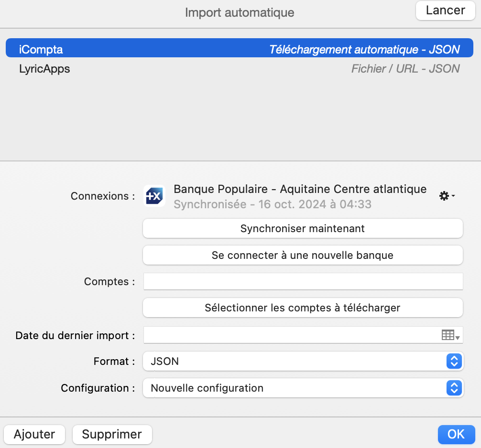This screenshot has width=481, height=448.
Task: Open the connection gear settings menu
Action: [447, 196]
